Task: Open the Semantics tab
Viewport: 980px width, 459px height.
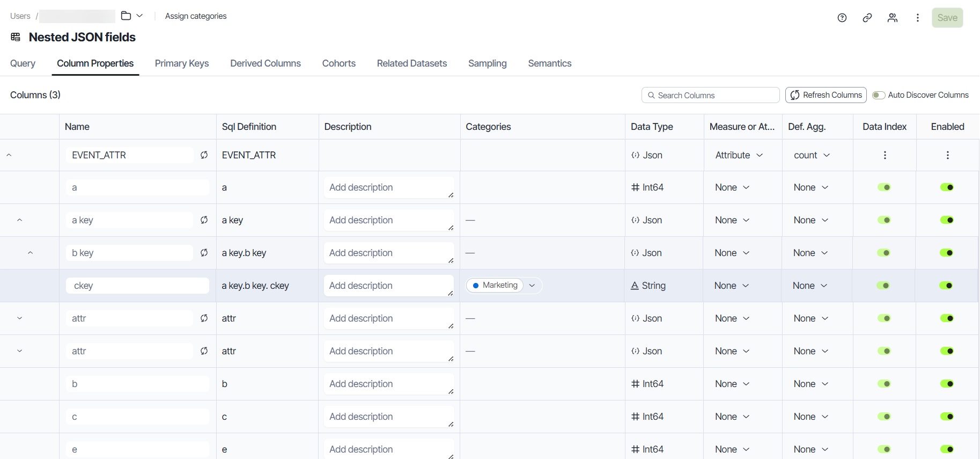Action: [x=550, y=63]
